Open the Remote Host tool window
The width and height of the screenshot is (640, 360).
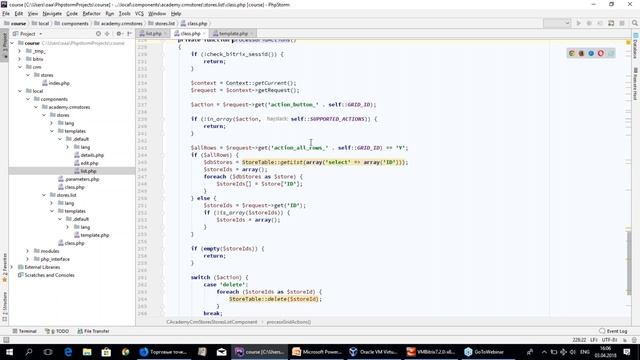click(636, 84)
